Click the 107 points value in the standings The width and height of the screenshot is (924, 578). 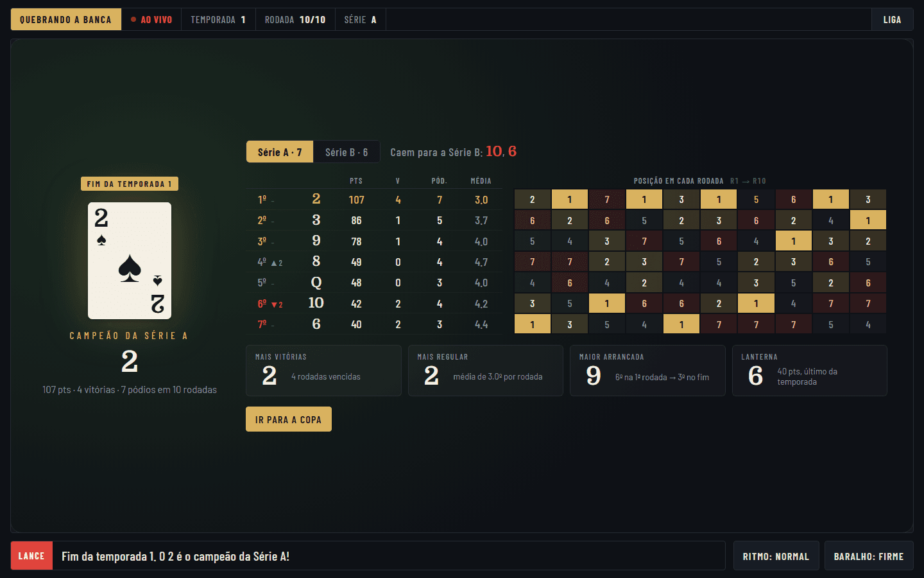point(356,200)
